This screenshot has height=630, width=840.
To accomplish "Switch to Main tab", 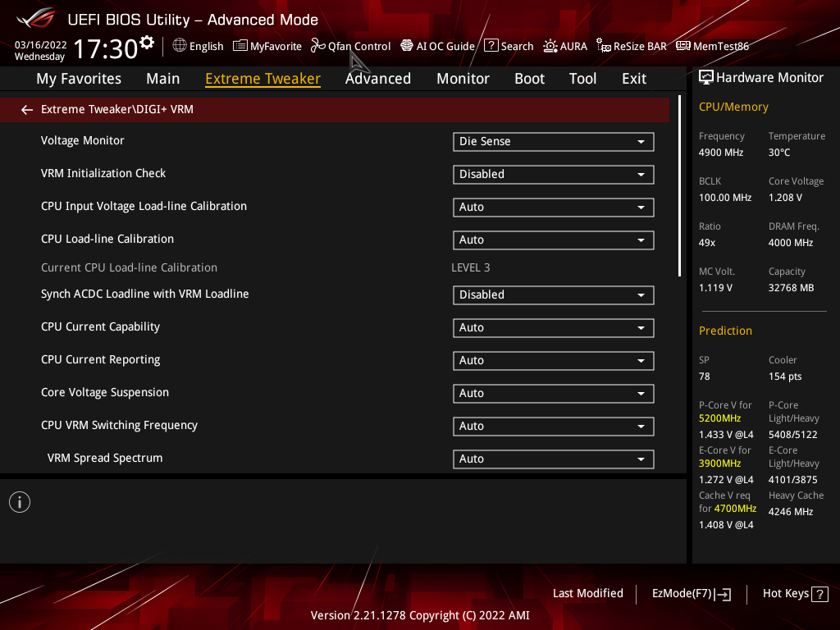I will pos(163,79).
